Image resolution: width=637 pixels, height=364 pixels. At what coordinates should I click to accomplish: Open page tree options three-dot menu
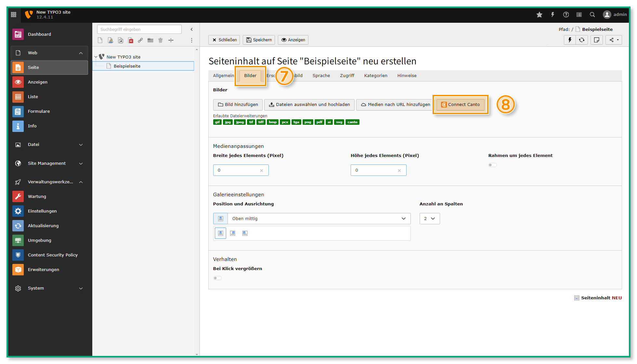coord(192,40)
